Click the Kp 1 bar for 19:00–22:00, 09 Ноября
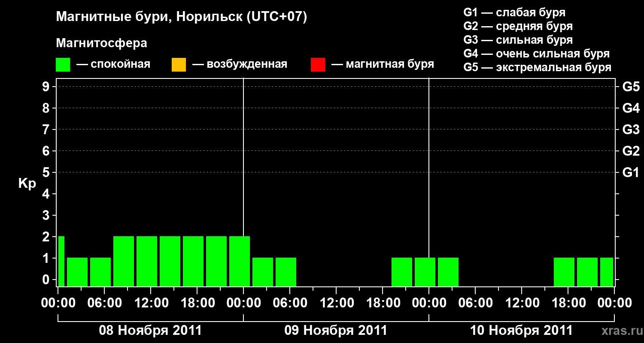Screen dimensions: 644x343 coord(402,272)
